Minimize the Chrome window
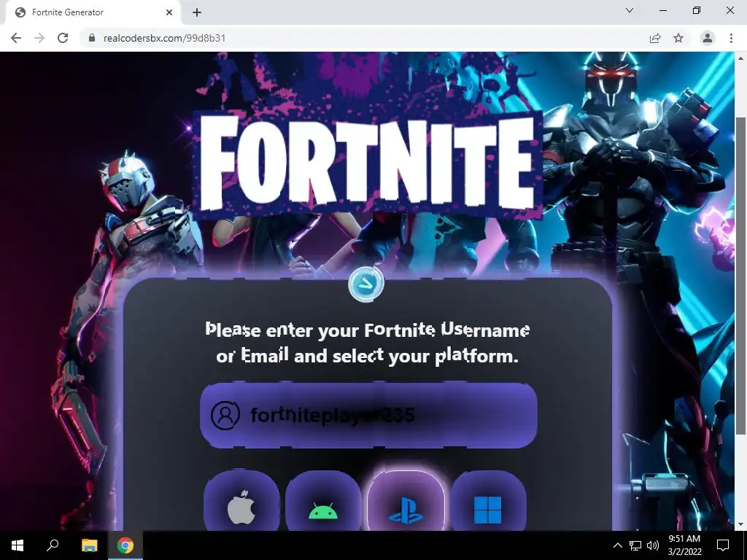Screen dimensions: 747x560 point(663,10)
